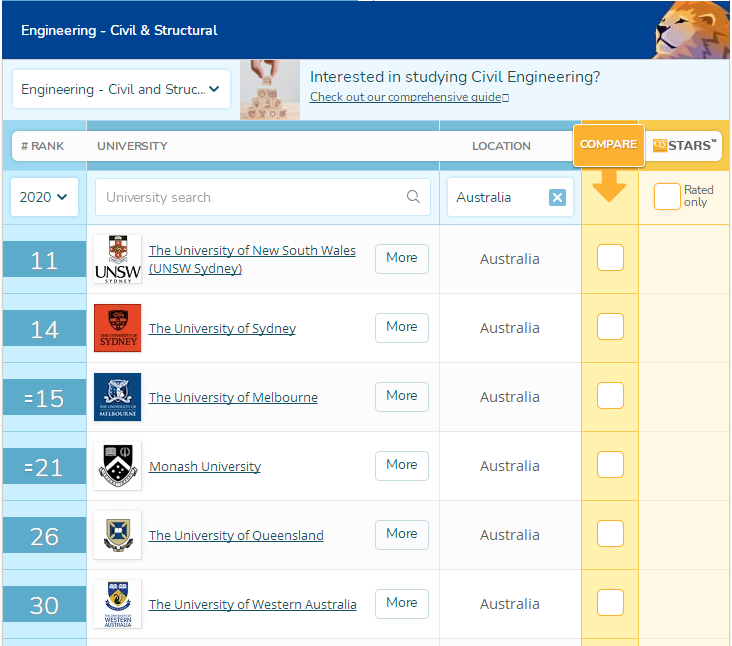Check compare box for Monash University
Screen dimensions: 732x646
pyautogui.click(x=610, y=465)
